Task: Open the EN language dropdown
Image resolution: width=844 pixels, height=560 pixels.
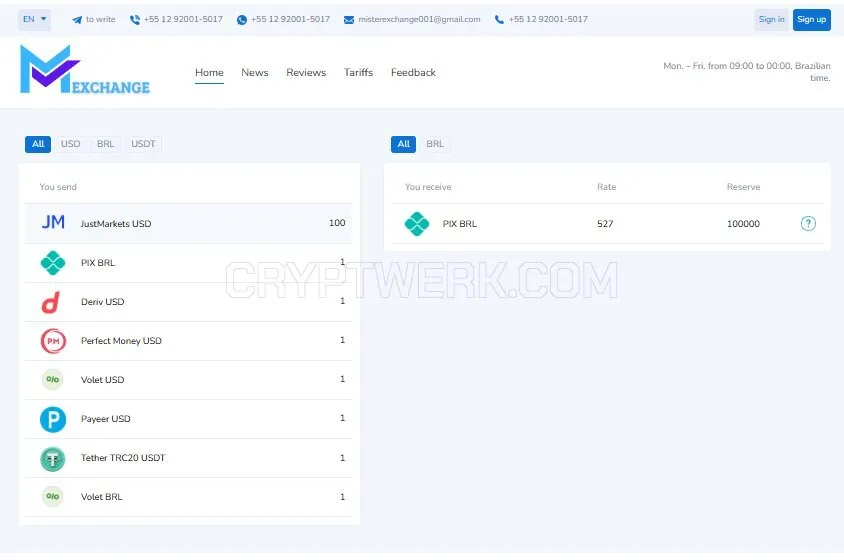Action: coord(34,19)
